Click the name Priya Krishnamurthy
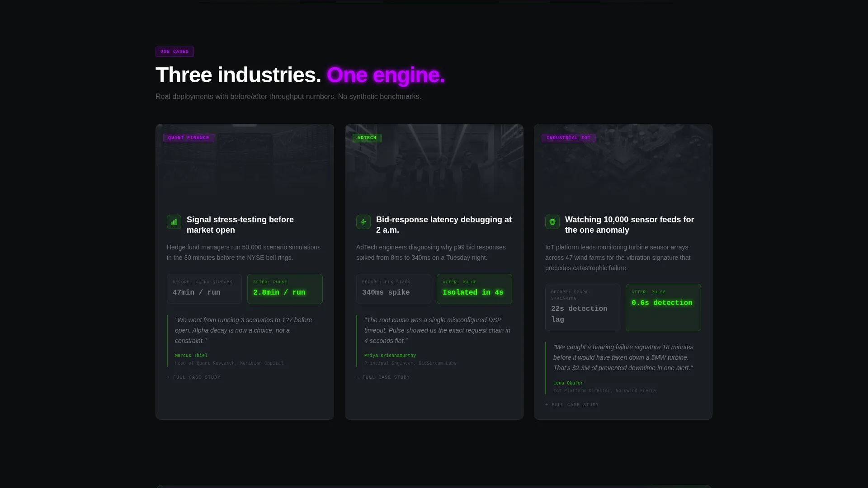The width and height of the screenshot is (868, 488). tap(390, 356)
